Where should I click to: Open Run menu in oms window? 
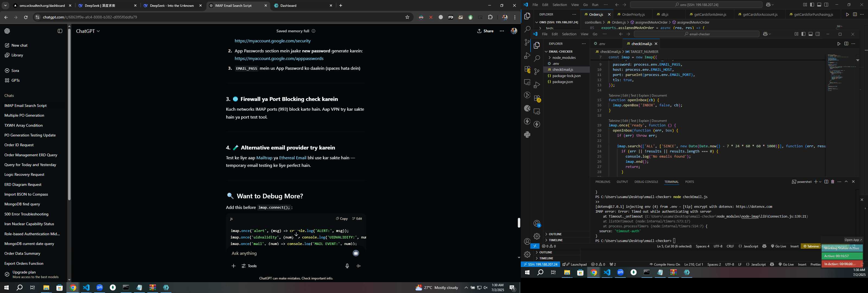click(595, 5)
